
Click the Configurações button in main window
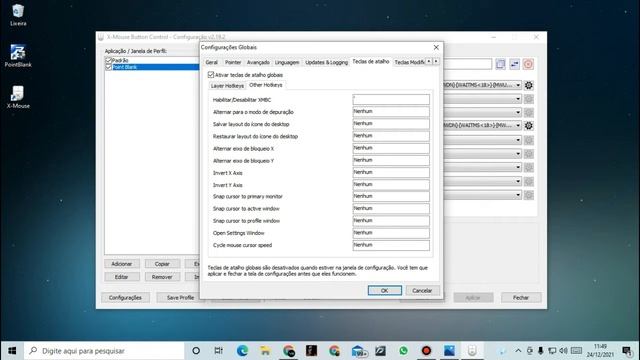tap(125, 298)
